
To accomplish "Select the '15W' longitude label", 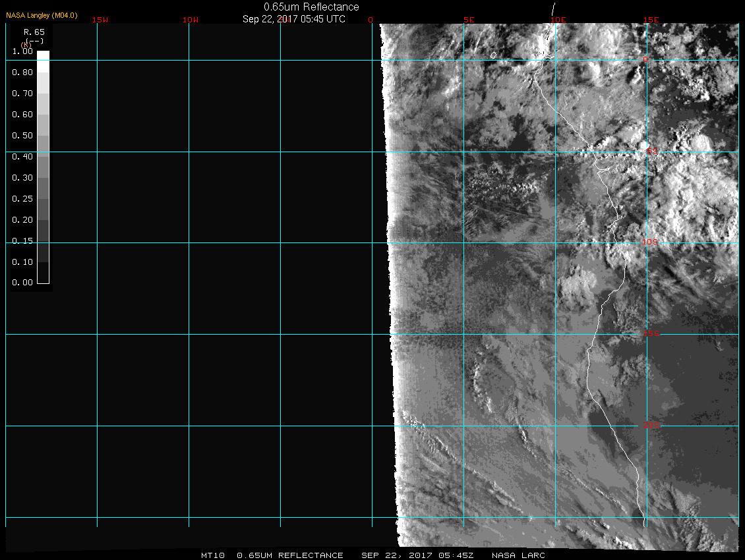I will pyautogui.click(x=100, y=20).
